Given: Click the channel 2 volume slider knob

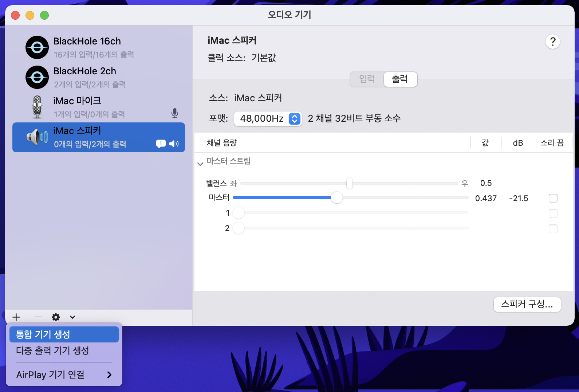Looking at the screenshot, I should pyautogui.click(x=238, y=228).
